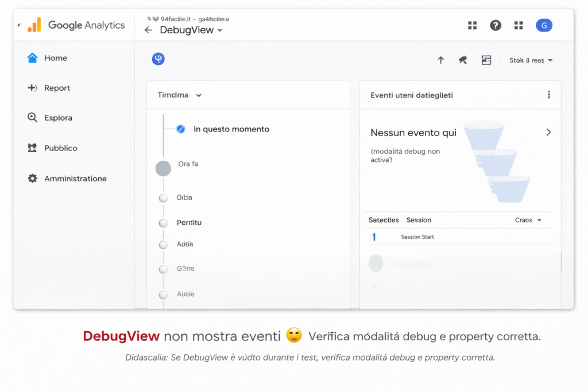Click the back arrow beside DebugView
Image resolution: width=588 pixels, height=392 pixels.
[x=149, y=30]
